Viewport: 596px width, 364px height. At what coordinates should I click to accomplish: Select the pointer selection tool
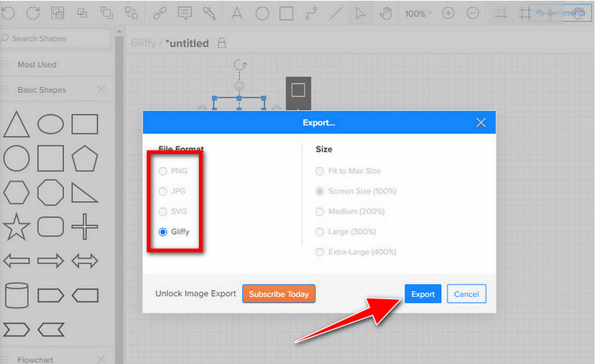click(x=361, y=13)
